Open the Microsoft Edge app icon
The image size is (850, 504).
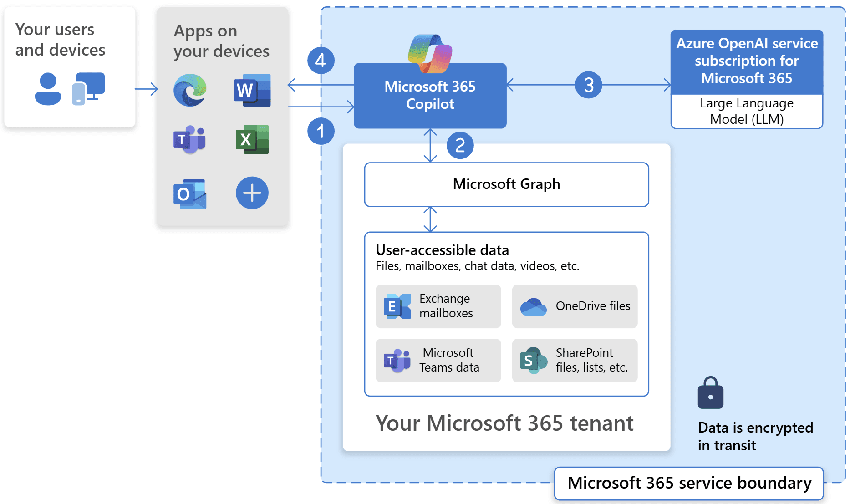[x=190, y=90]
